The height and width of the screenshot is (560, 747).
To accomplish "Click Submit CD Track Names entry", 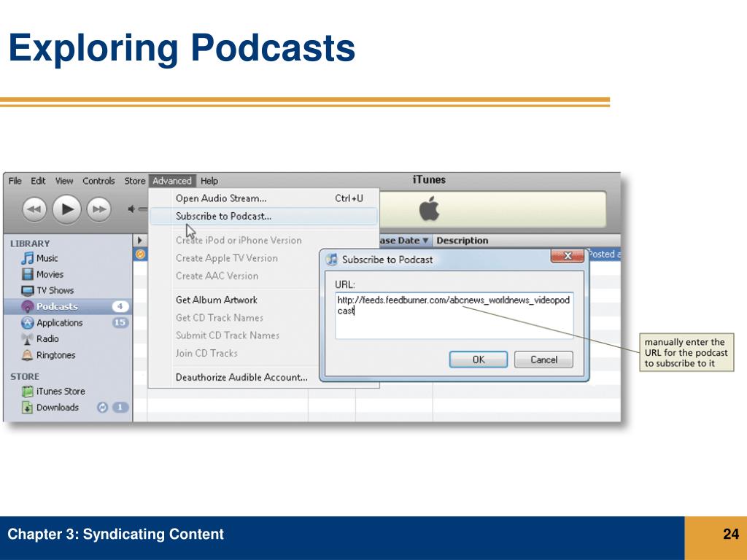I will click(x=228, y=335).
